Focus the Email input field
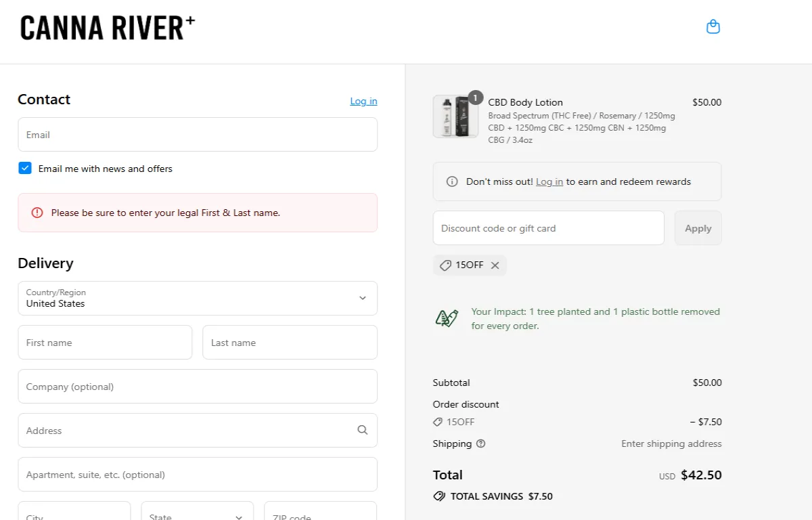Image resolution: width=812 pixels, height=520 pixels. pyautogui.click(x=198, y=135)
